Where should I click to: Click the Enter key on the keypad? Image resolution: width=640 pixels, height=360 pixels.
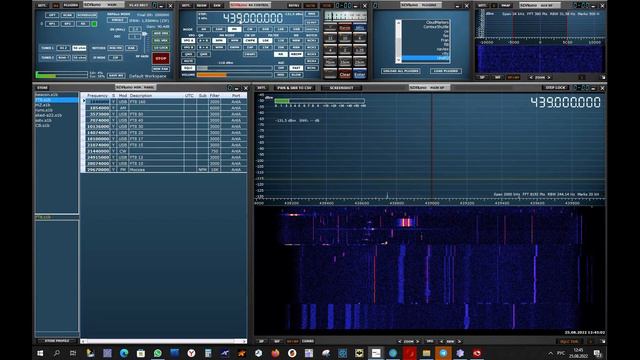click(360, 74)
